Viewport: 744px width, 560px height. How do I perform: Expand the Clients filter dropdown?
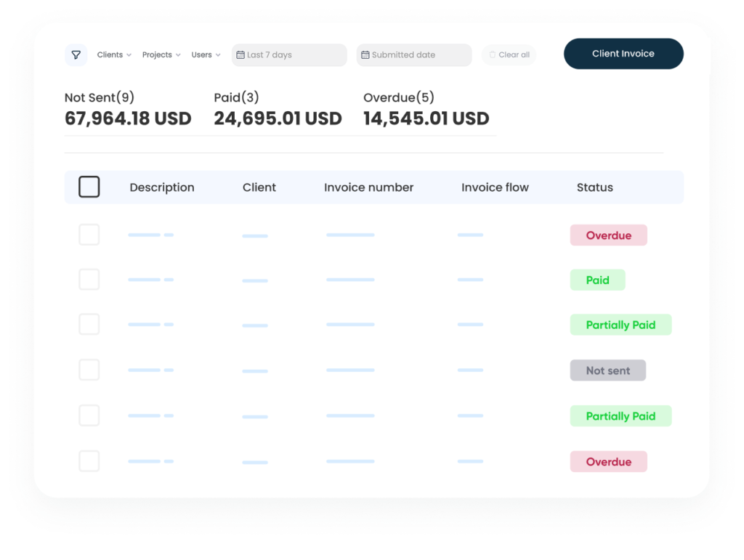coord(114,55)
